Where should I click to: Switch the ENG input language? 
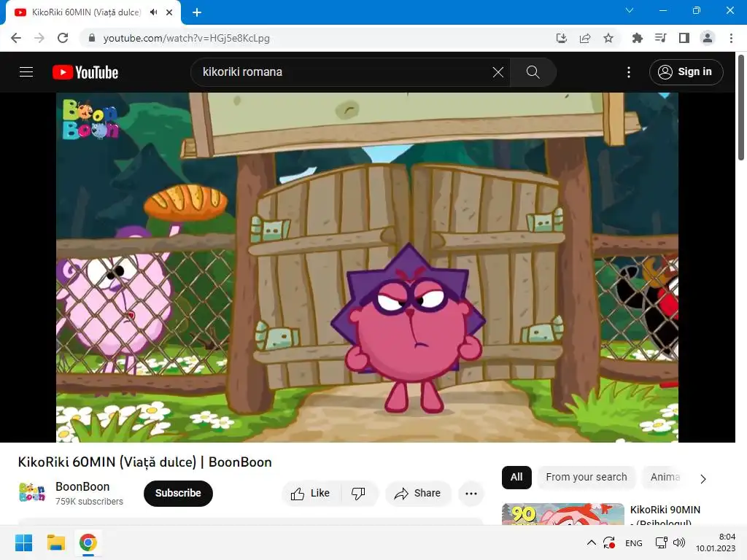(x=634, y=543)
